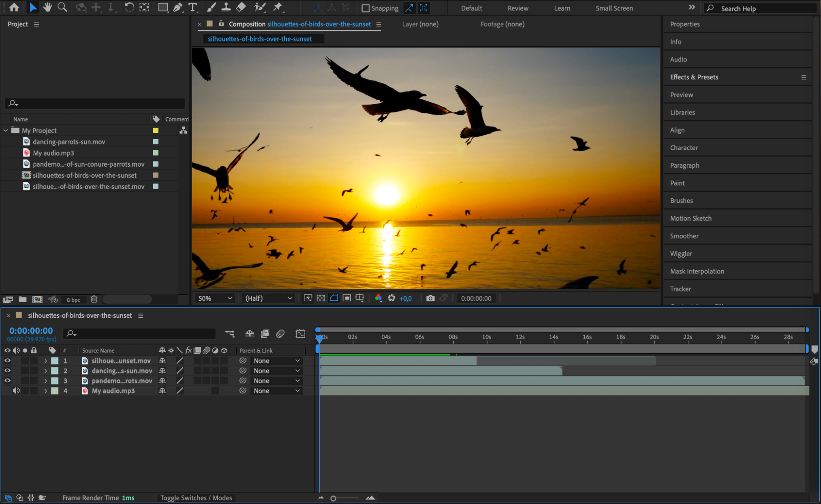The image size is (821, 504).
Task: Choose the Pen tool
Action: [178, 7]
